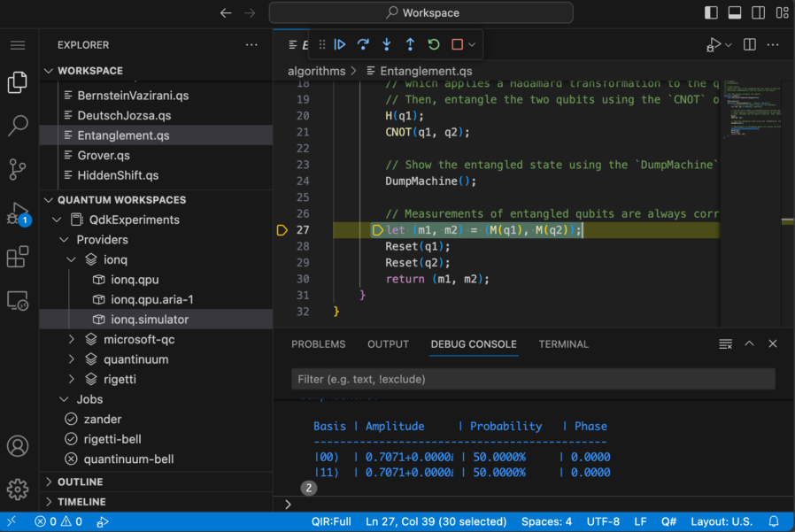795x532 pixels.
Task: Open the Accounts menu icon
Action: [x=18, y=446]
